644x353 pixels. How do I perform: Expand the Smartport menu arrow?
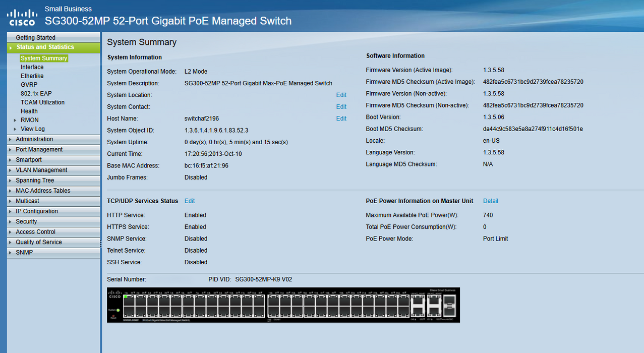[11, 160]
